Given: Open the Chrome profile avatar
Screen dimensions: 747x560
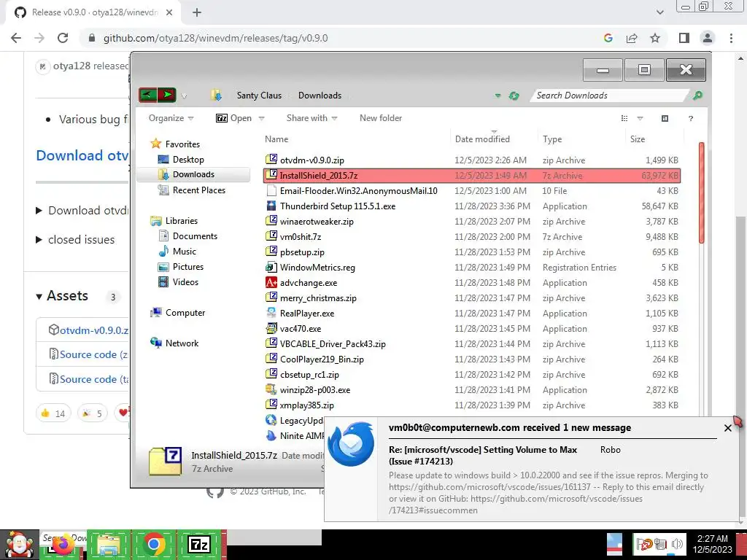Looking at the screenshot, I should pyautogui.click(x=708, y=38).
